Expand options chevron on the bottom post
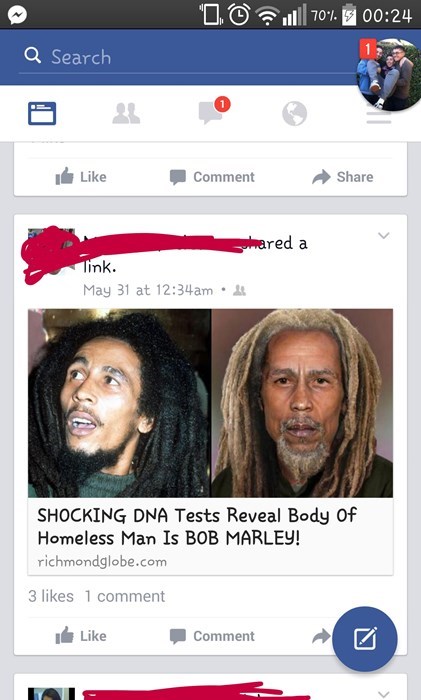This screenshot has width=421, height=700. [x=383, y=694]
